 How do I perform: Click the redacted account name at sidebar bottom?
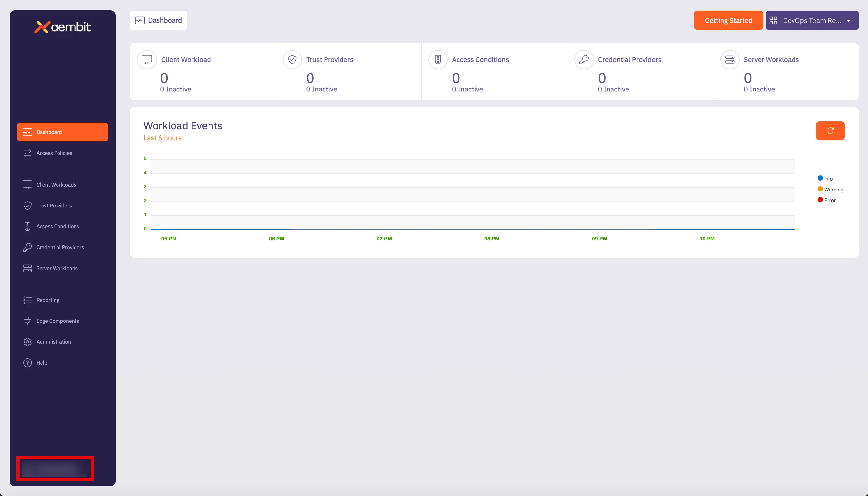click(55, 469)
